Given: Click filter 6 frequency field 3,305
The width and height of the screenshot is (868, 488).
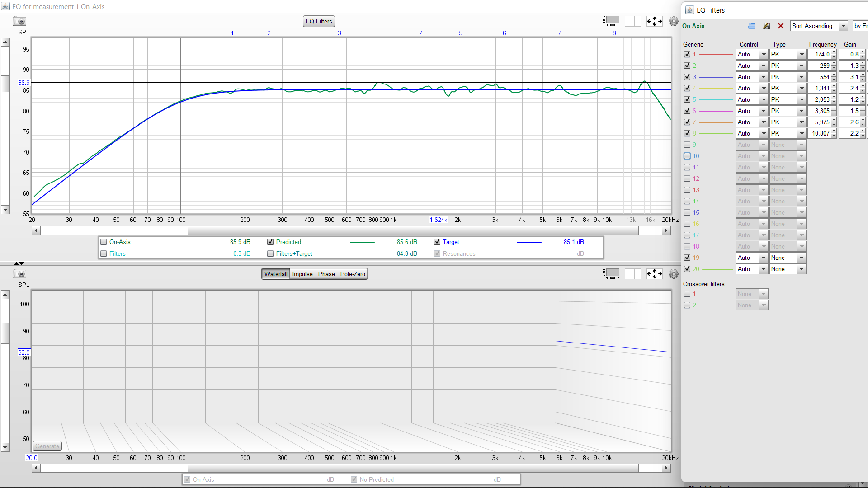Looking at the screenshot, I should [x=819, y=111].
